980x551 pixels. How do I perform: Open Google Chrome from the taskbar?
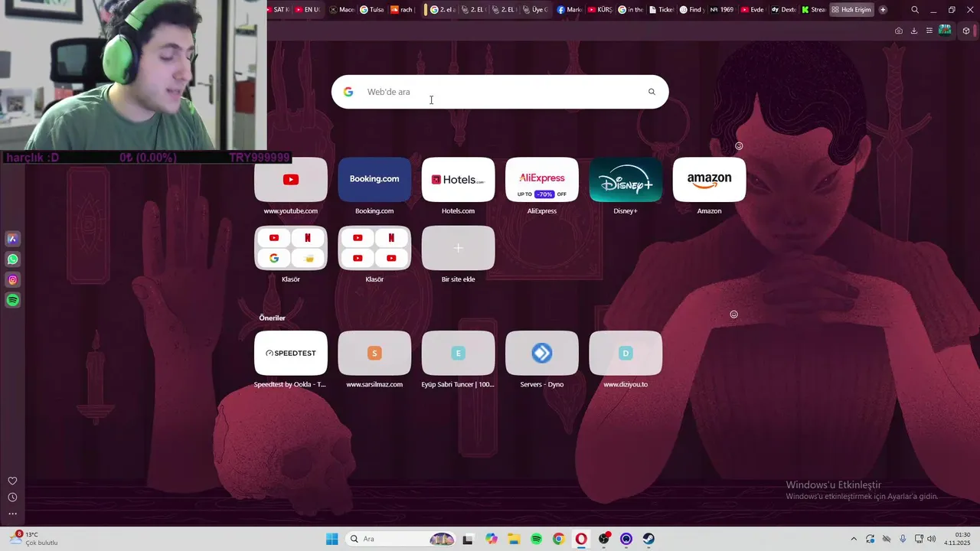(559, 539)
